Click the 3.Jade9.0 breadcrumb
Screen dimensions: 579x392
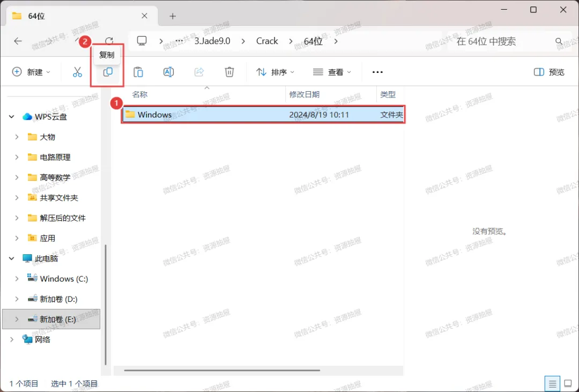click(x=212, y=41)
